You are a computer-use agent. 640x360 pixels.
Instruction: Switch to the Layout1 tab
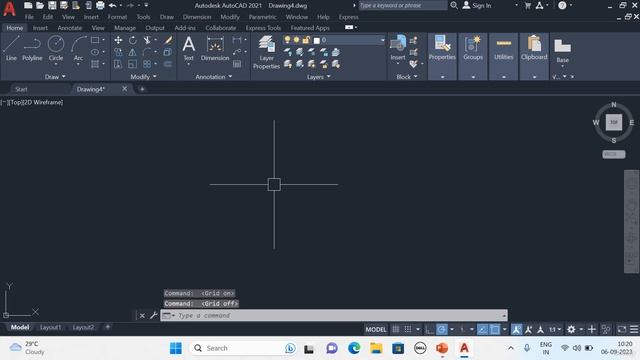51,327
